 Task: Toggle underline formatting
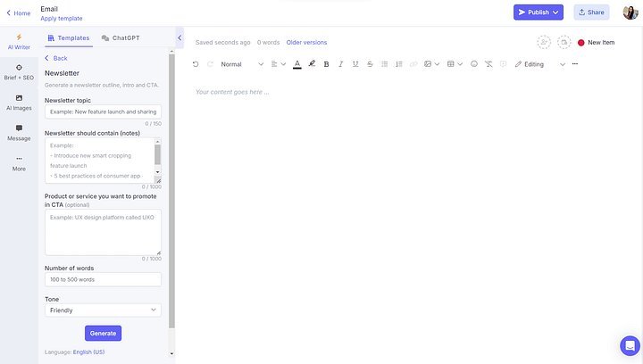click(x=355, y=64)
